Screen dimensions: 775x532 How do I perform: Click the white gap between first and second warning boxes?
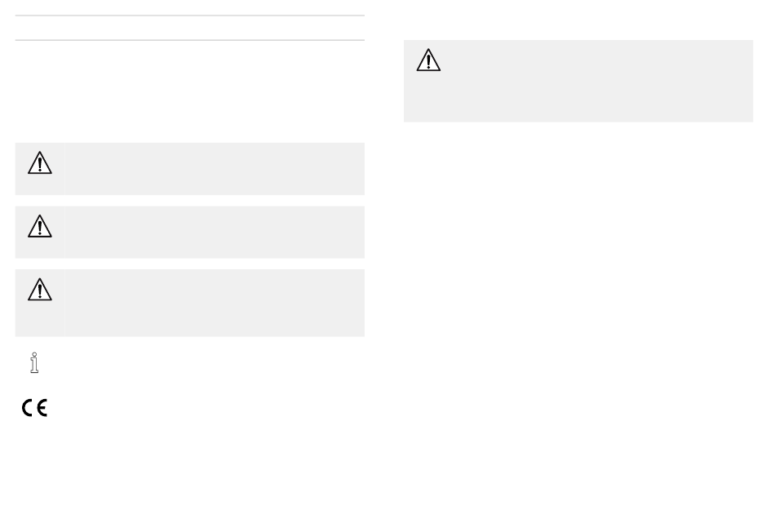click(x=190, y=201)
